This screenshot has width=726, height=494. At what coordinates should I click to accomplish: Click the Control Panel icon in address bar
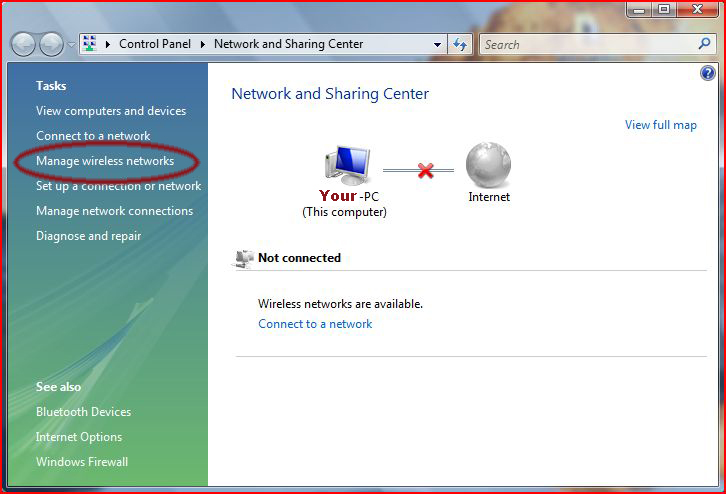[90, 44]
